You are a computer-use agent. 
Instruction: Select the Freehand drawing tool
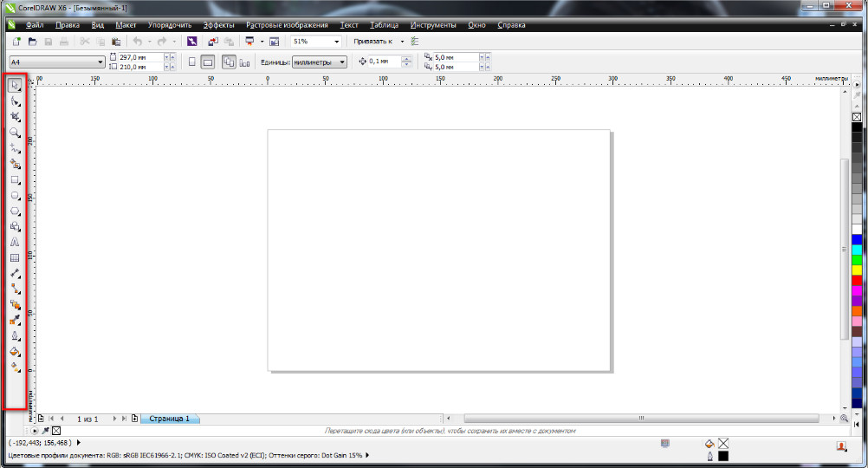15,148
